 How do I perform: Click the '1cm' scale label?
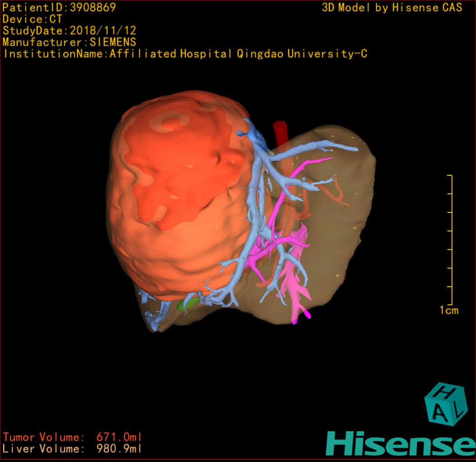pos(449,310)
